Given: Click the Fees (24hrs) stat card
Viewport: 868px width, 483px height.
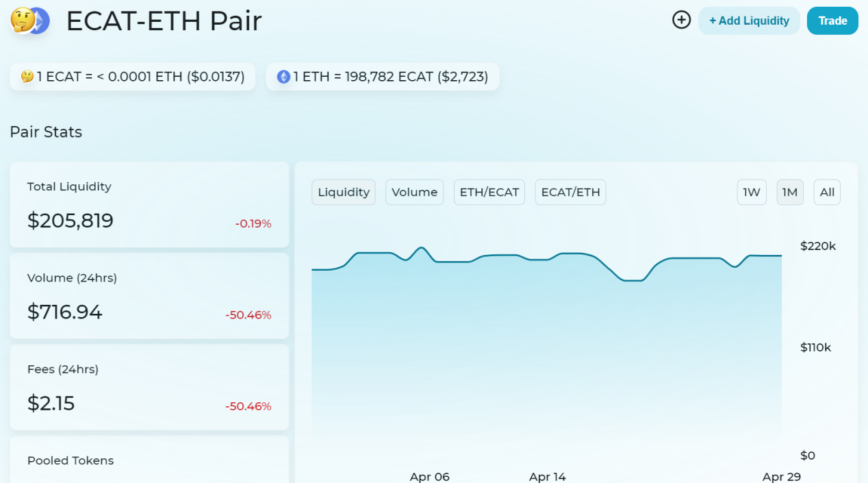Looking at the screenshot, I should [x=149, y=387].
